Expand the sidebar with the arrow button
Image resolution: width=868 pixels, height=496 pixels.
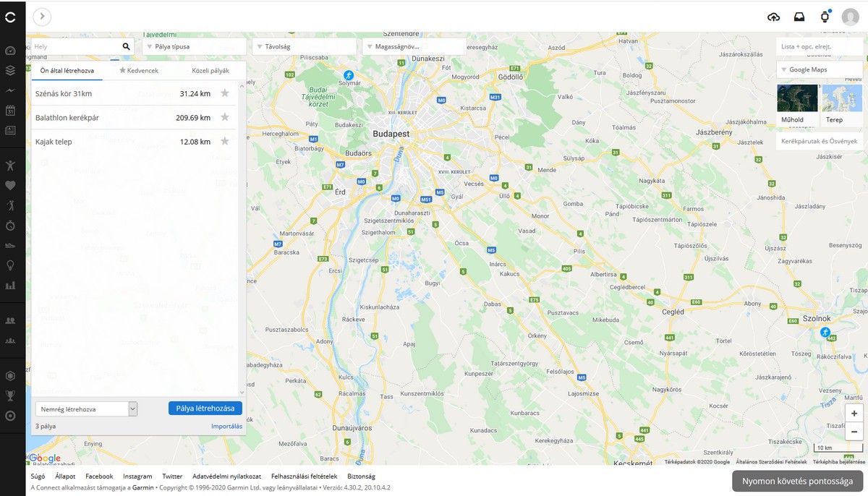42,17
